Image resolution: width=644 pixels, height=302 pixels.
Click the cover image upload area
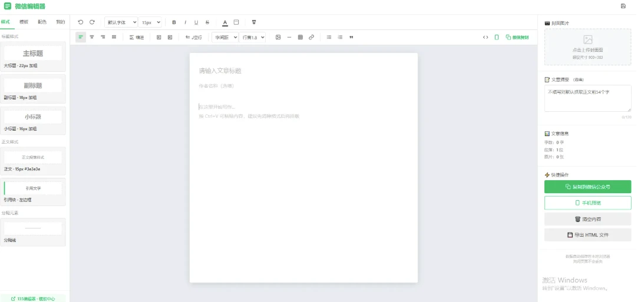click(588, 47)
